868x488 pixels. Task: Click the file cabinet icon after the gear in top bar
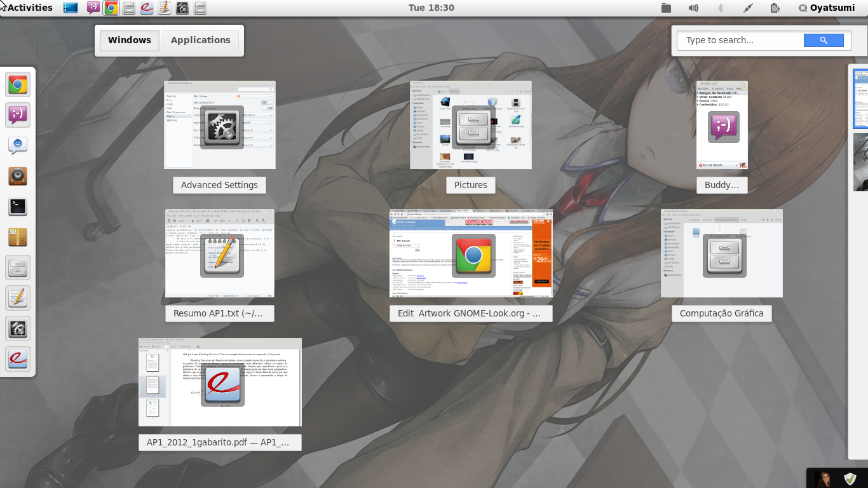[200, 8]
